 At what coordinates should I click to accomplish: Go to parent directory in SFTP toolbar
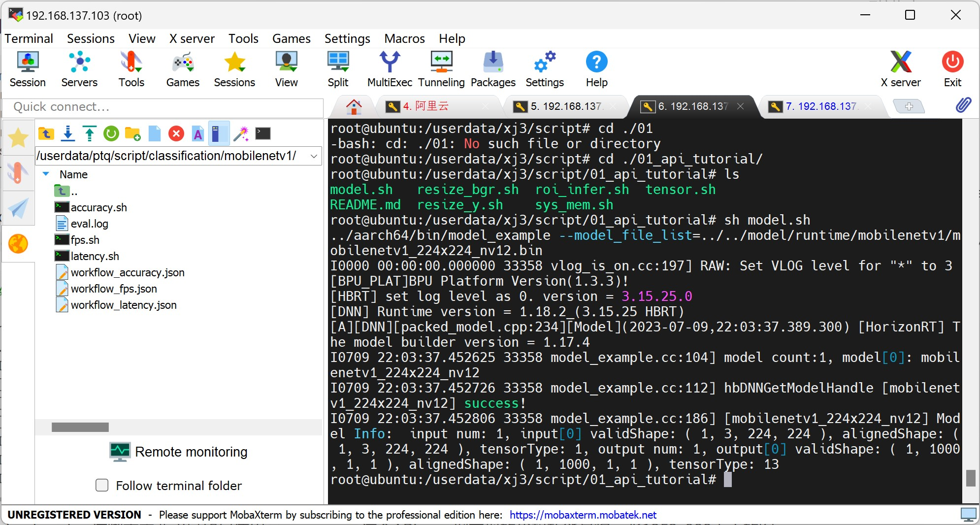[46, 133]
